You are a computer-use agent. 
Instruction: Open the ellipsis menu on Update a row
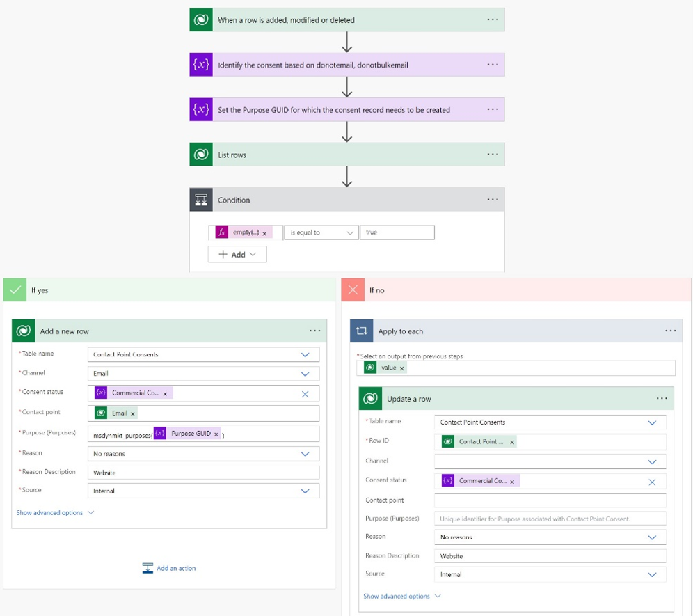(x=662, y=399)
